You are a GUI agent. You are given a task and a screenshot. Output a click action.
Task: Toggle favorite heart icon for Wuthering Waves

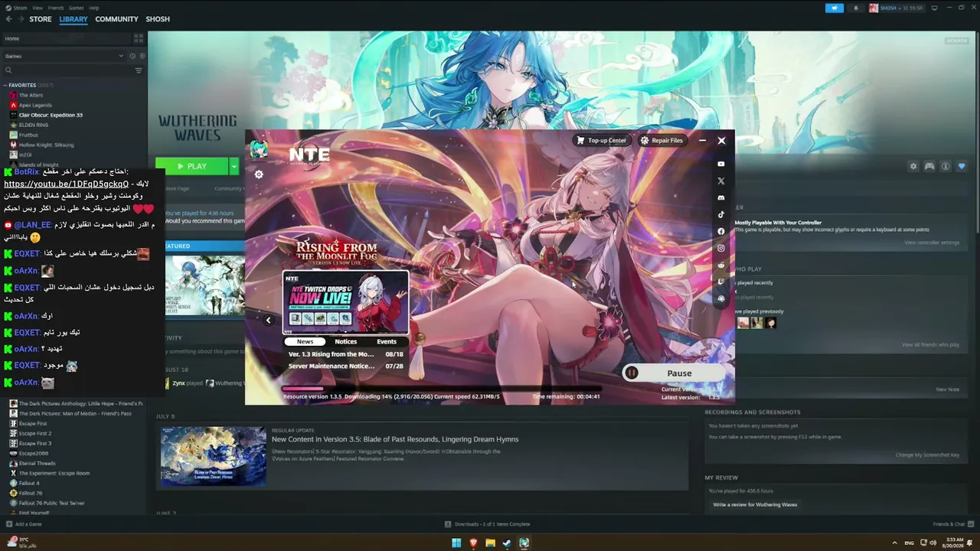click(962, 166)
